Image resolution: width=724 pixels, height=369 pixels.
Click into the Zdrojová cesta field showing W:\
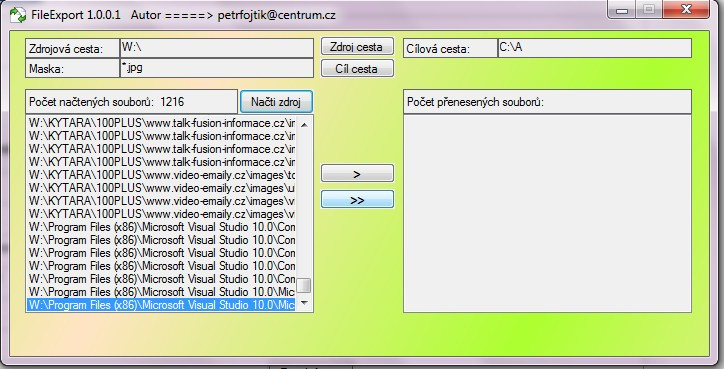tap(217, 48)
